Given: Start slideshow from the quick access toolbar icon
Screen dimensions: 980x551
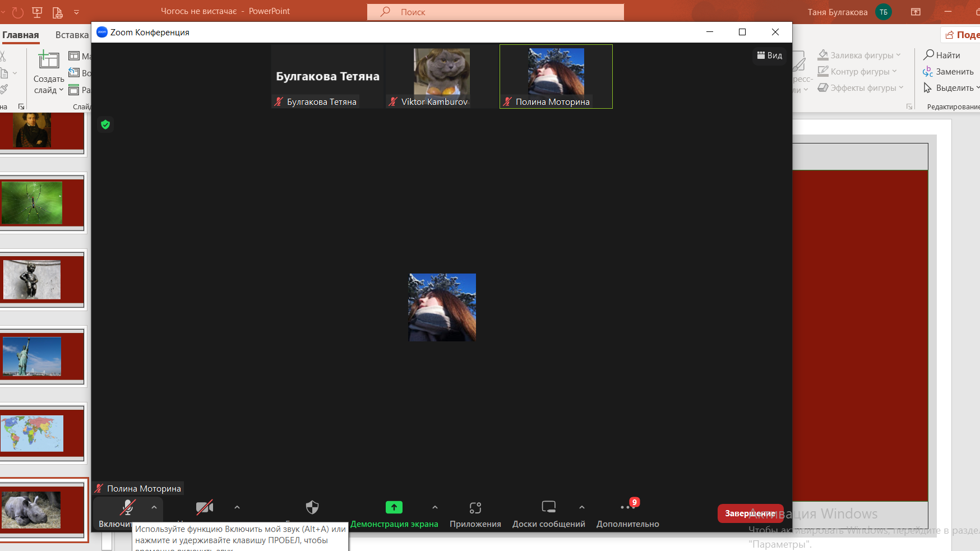Looking at the screenshot, I should click(x=38, y=12).
